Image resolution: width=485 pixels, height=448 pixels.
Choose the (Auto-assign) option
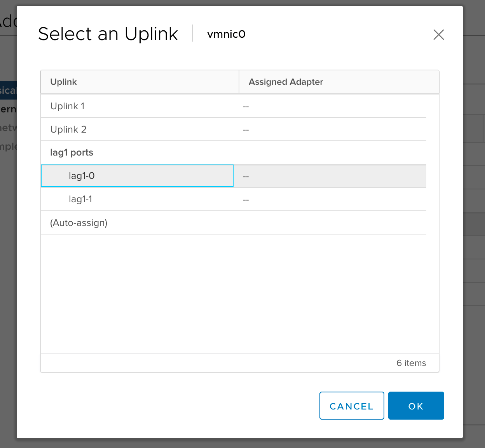(x=79, y=223)
